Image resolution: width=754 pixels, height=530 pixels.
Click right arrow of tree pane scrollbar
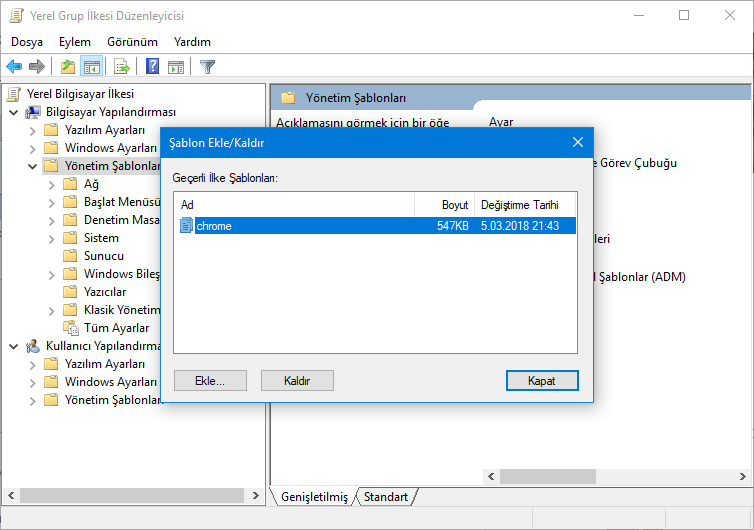256,495
